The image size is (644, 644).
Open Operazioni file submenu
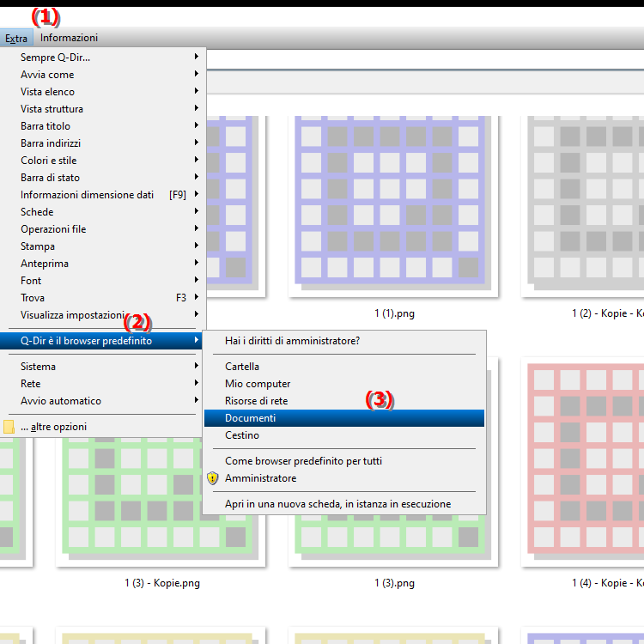(102, 229)
